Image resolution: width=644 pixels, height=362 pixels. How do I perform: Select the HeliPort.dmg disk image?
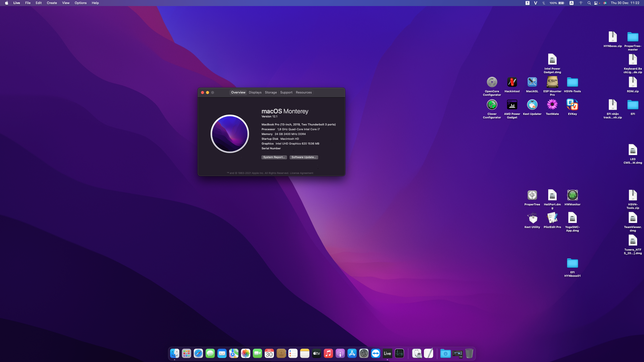(x=552, y=195)
